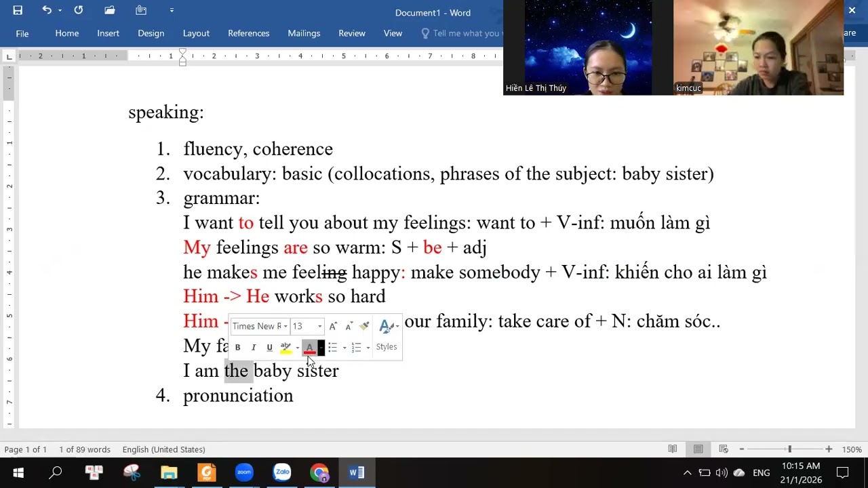Viewport: 868px width, 488px height.
Task: Open the View tab
Action: click(x=393, y=33)
